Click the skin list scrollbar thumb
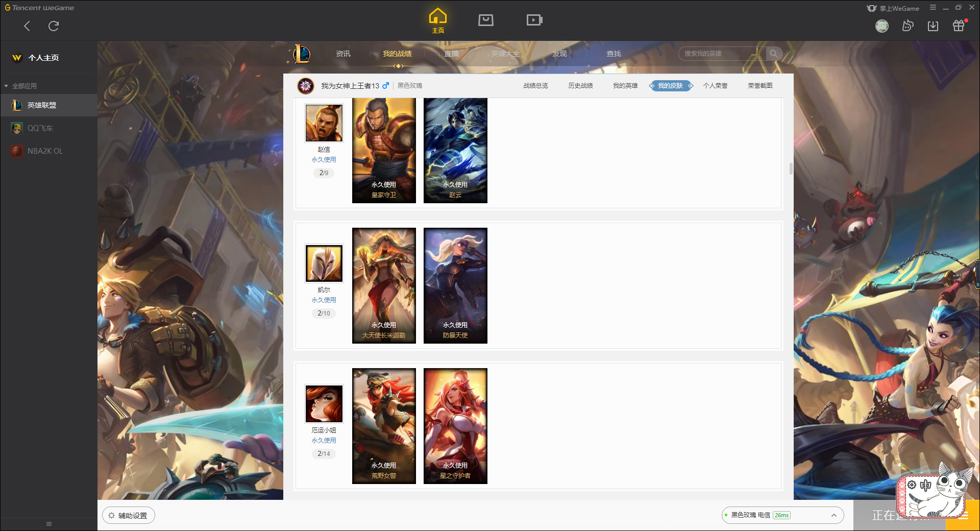 click(791, 168)
